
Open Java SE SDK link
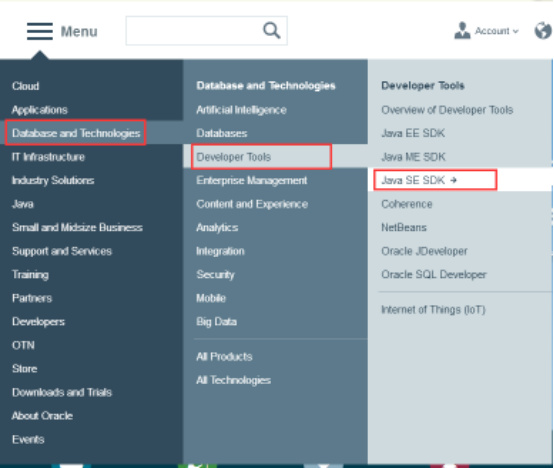coord(413,180)
